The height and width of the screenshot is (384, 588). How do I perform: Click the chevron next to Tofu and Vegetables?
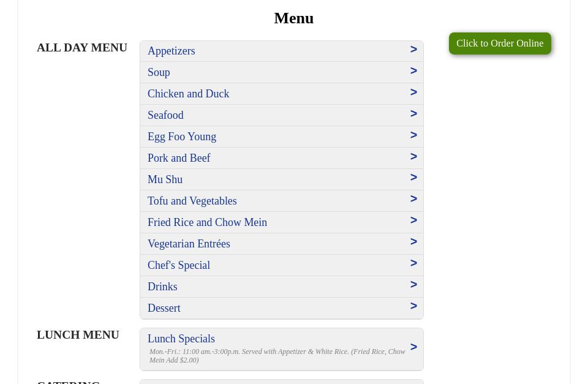[x=413, y=199]
